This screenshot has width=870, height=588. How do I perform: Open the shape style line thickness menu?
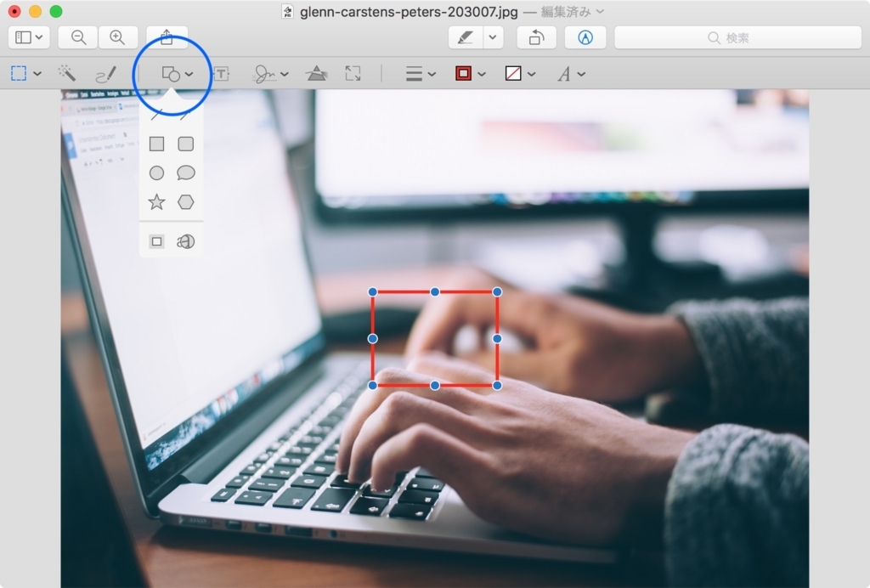421,74
